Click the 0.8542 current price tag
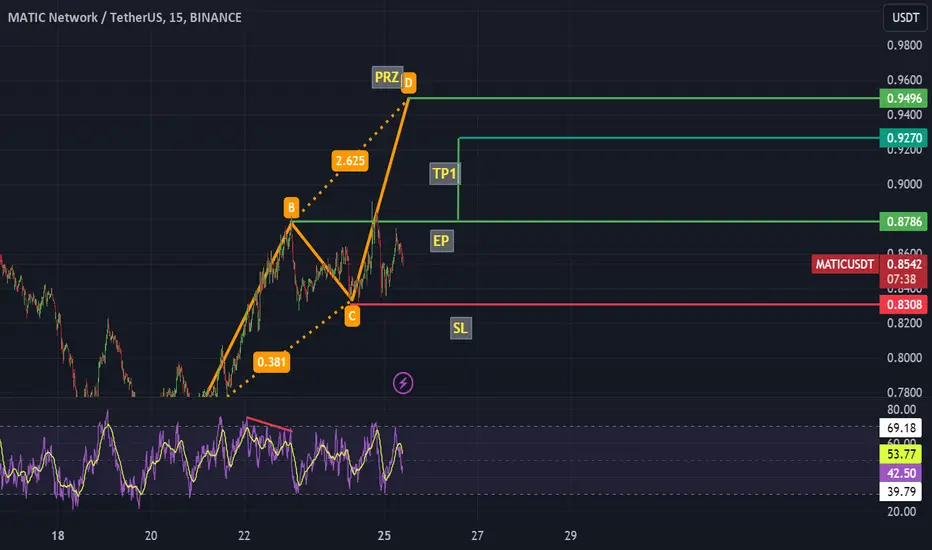 click(x=903, y=264)
